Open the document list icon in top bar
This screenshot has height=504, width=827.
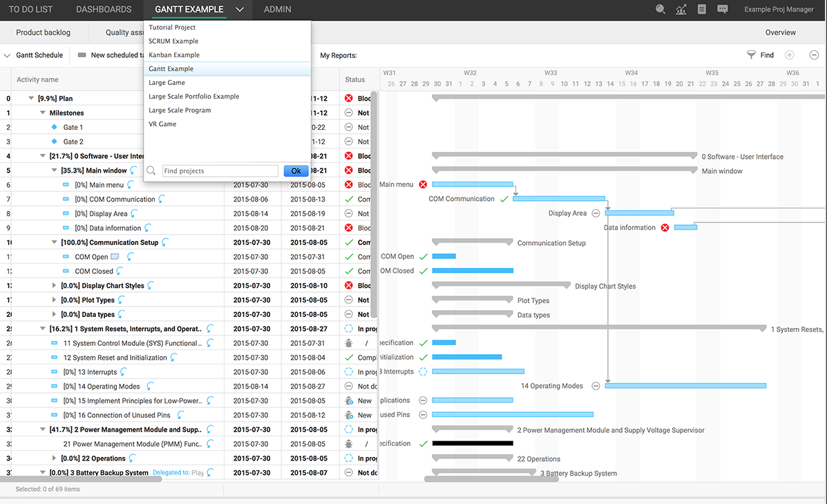[x=701, y=9]
